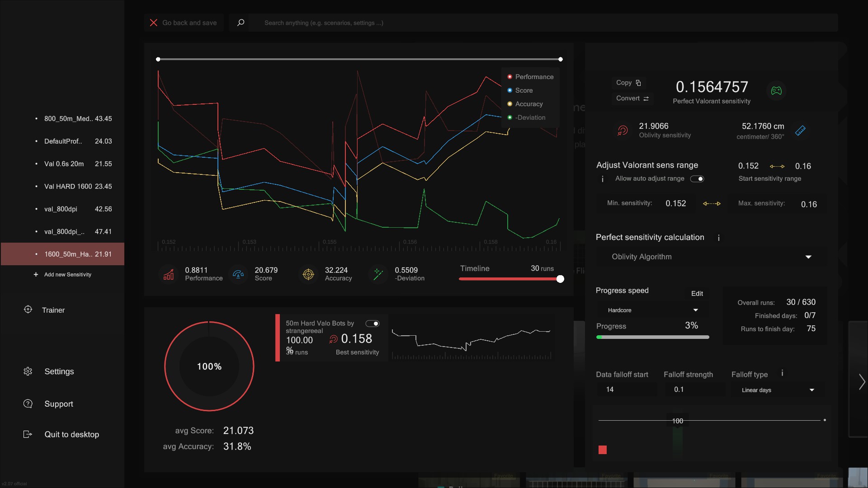Click the search magnifier icon
The width and height of the screenshot is (868, 488).
click(x=241, y=23)
